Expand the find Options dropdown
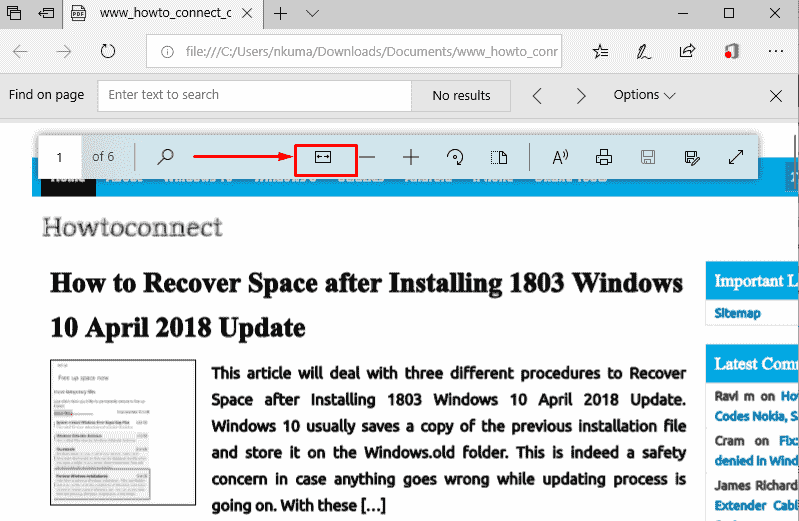This screenshot has width=799, height=521. 644,95
